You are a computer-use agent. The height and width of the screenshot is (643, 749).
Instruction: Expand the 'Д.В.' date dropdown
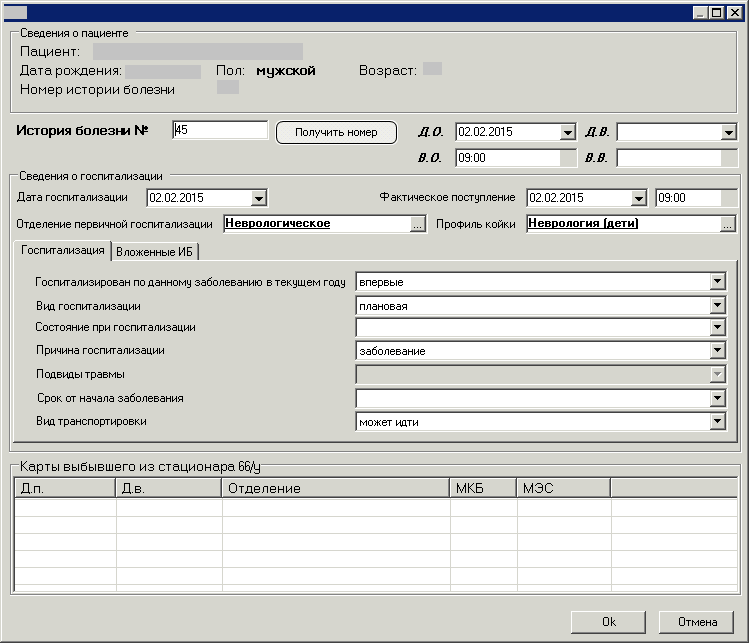click(728, 132)
